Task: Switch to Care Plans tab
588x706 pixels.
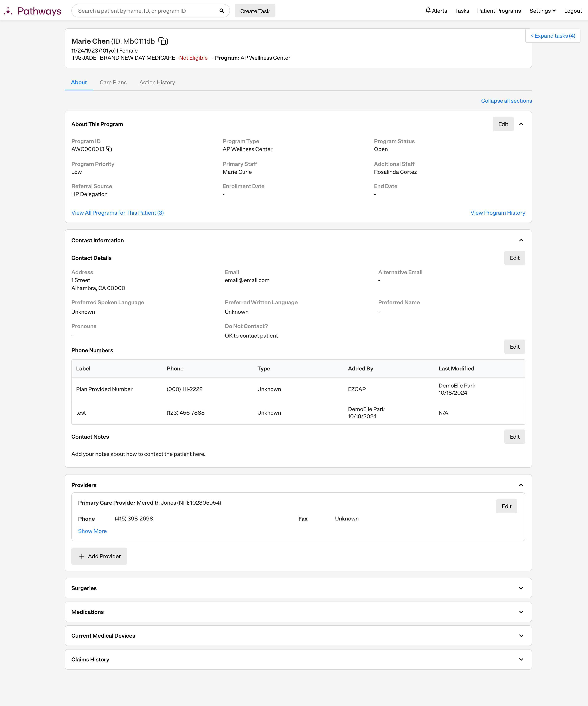Action: coord(113,82)
